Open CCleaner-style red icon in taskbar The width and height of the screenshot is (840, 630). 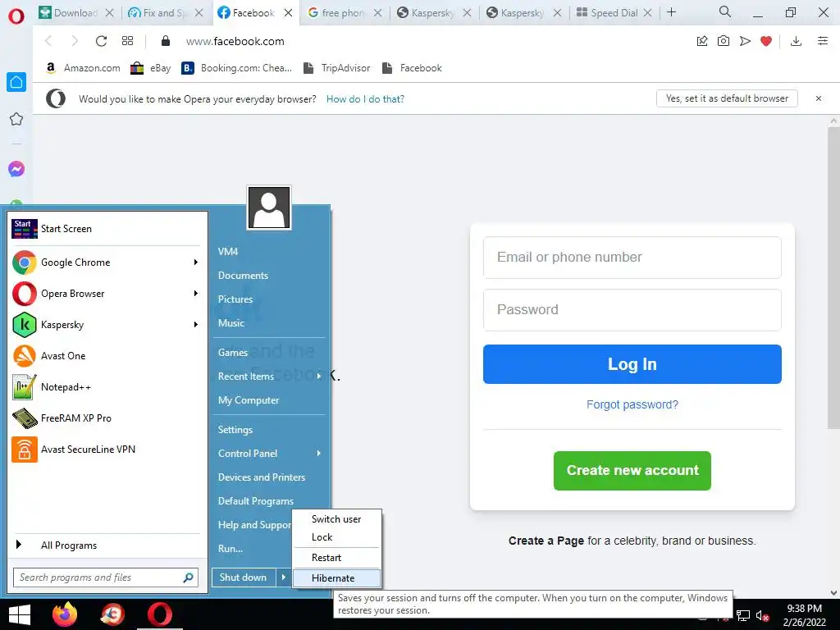point(112,614)
